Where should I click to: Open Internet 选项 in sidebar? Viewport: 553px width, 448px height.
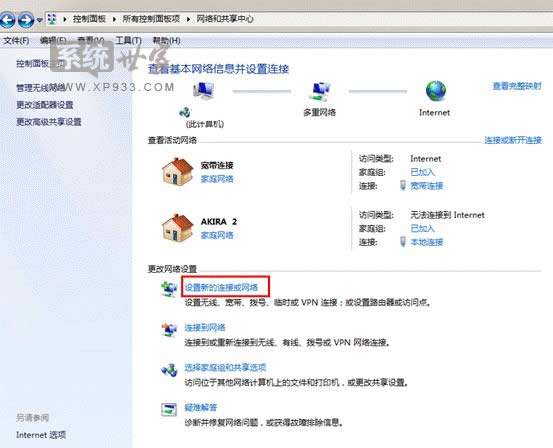coord(41,435)
